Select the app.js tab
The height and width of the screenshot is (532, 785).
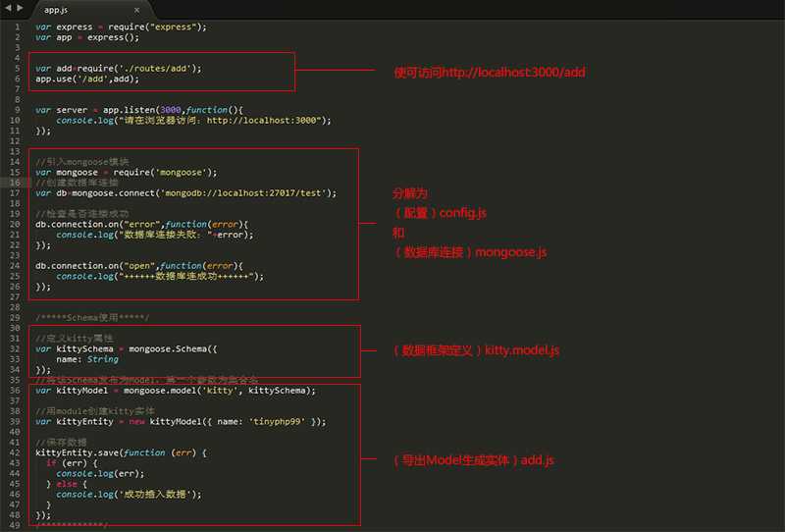(56, 10)
